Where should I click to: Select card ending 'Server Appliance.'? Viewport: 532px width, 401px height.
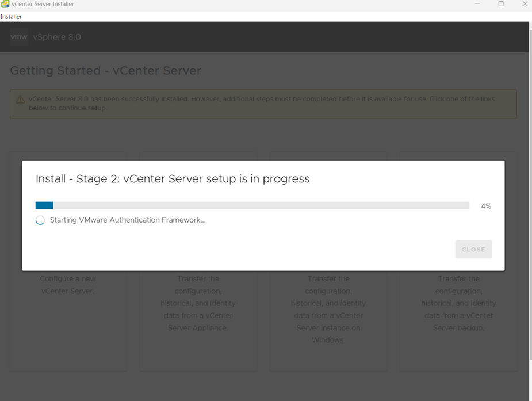tap(198, 261)
